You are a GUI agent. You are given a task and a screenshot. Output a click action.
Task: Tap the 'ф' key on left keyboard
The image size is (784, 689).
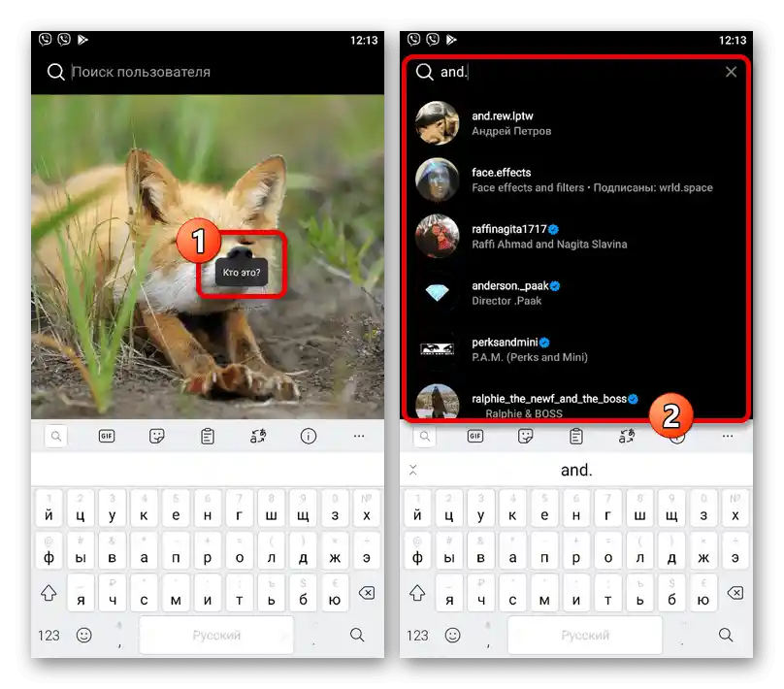49,551
